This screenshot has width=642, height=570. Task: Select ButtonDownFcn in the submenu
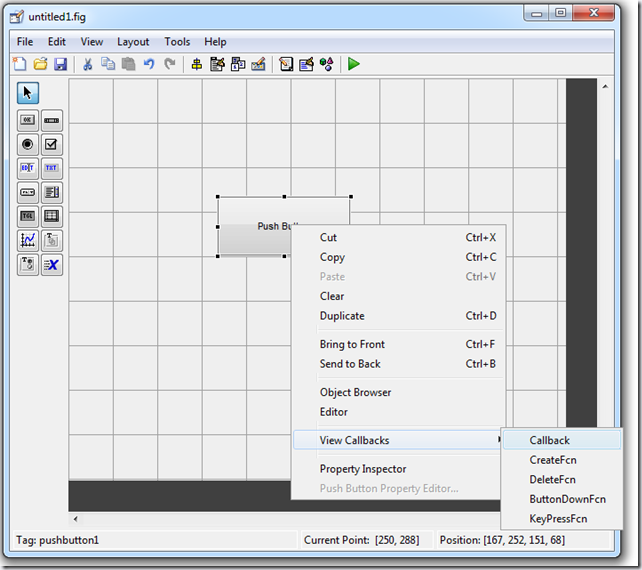[562, 499]
